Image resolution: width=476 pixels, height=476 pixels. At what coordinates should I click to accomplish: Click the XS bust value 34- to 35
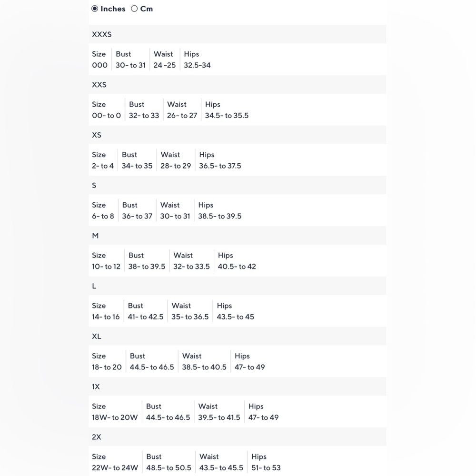point(137,166)
